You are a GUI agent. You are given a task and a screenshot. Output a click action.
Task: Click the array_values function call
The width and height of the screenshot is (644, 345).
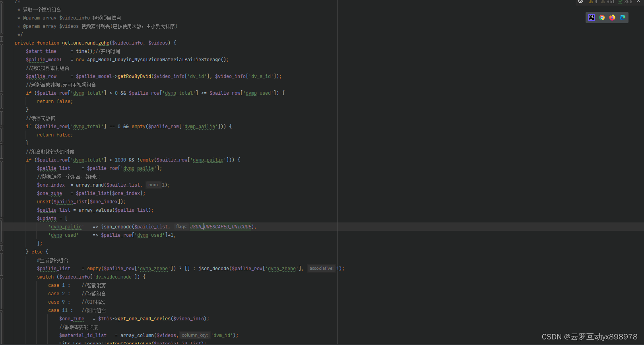(95, 210)
